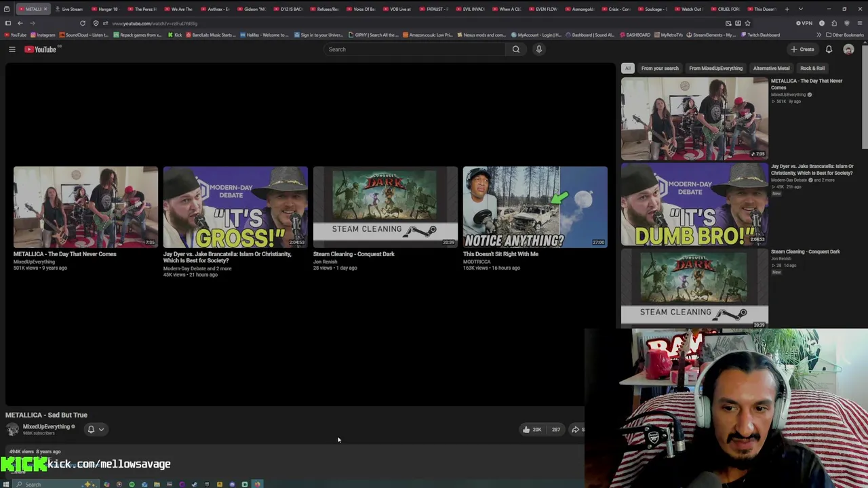Image resolution: width=868 pixels, height=488 pixels.
Task: Open end-screen video The Day That Never Comes
Action: [85, 207]
